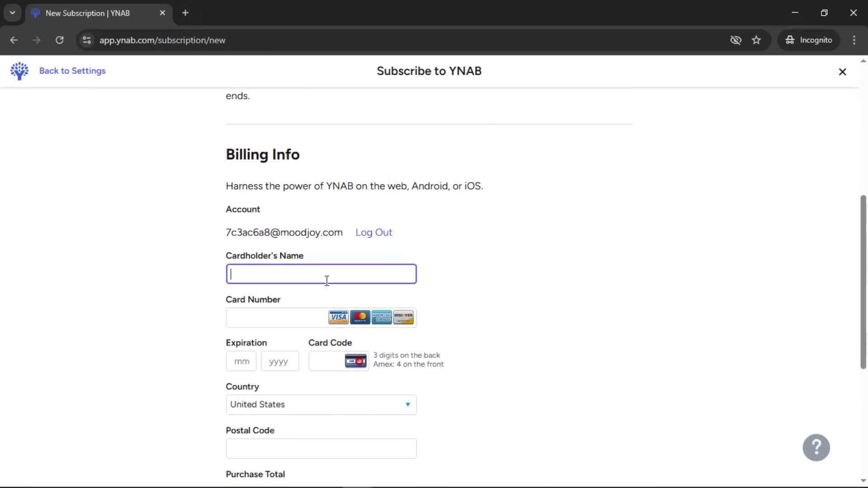Screen dimensions: 868x488
Task: Click the Billing Info heading
Action: [263, 155]
